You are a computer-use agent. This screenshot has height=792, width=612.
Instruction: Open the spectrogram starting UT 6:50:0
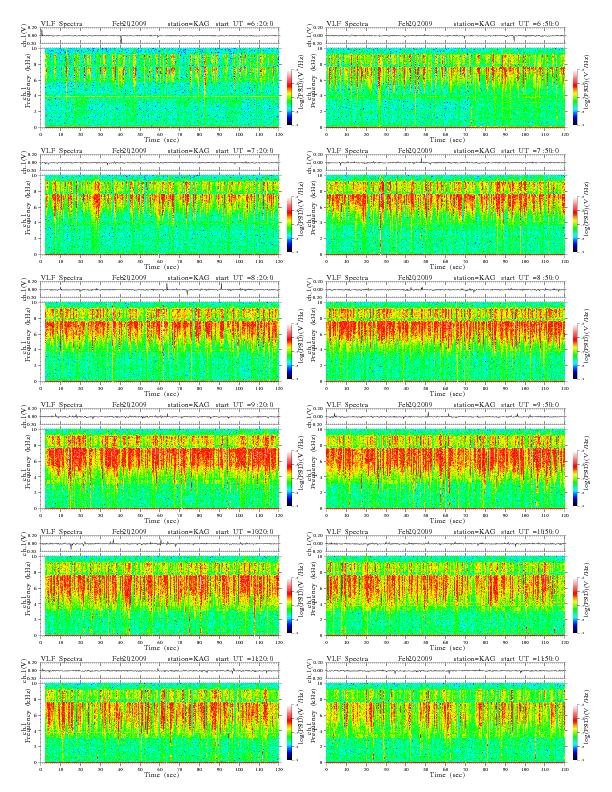point(445,88)
